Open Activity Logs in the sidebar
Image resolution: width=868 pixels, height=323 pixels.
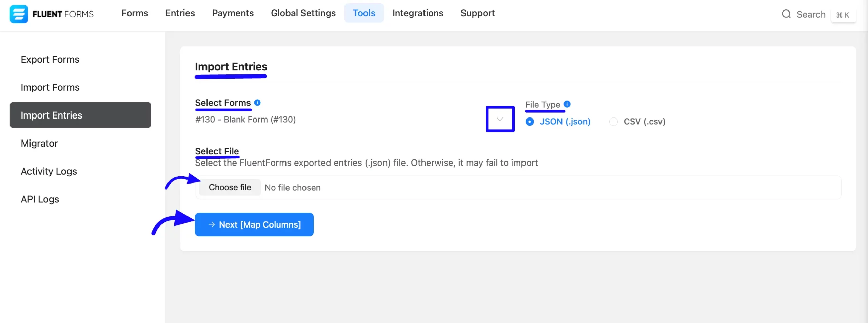click(x=49, y=171)
